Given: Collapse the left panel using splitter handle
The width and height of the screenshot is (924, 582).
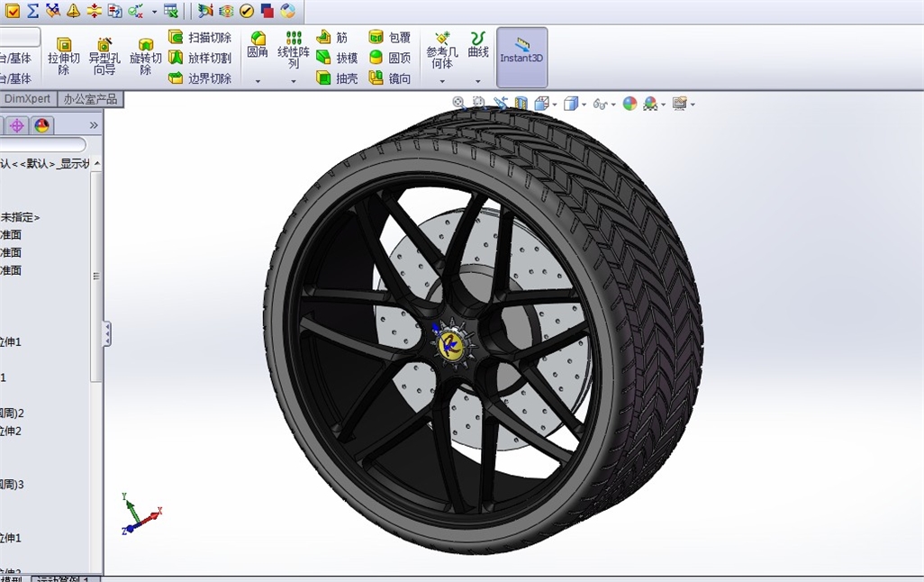Looking at the screenshot, I should coord(106,333).
